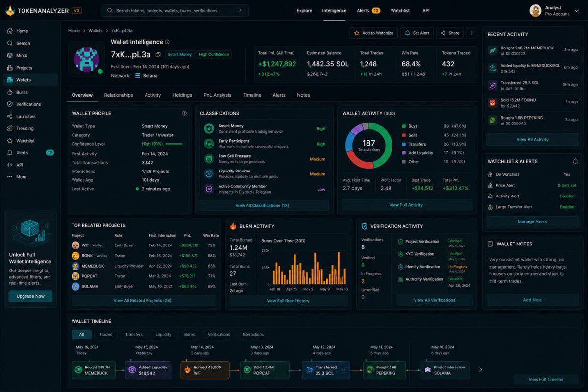Click Add to Watchlist button

click(373, 33)
